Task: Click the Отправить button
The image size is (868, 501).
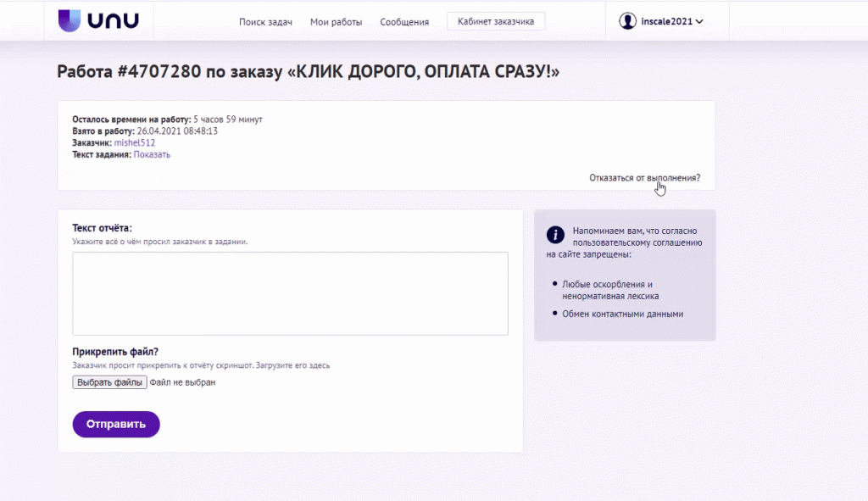Action: click(115, 424)
